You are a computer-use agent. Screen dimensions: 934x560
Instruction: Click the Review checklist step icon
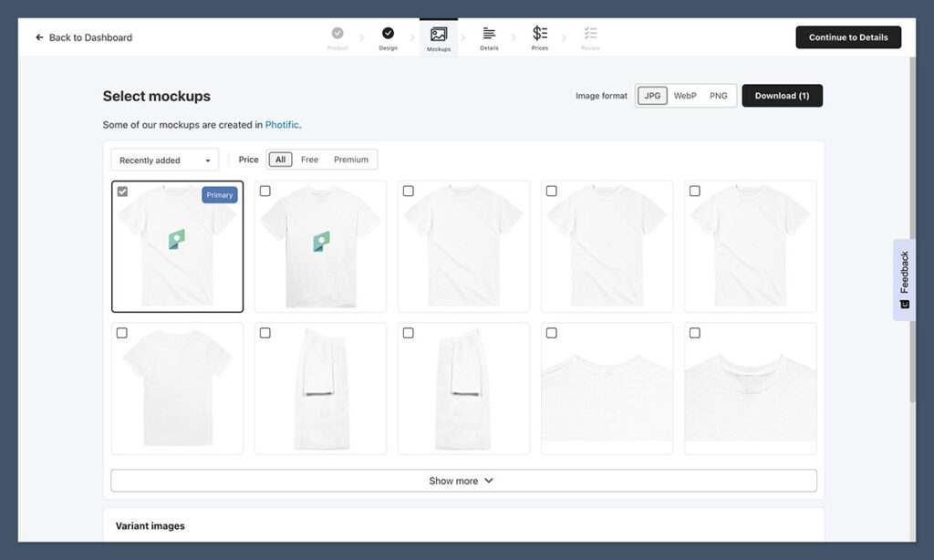tap(590, 34)
